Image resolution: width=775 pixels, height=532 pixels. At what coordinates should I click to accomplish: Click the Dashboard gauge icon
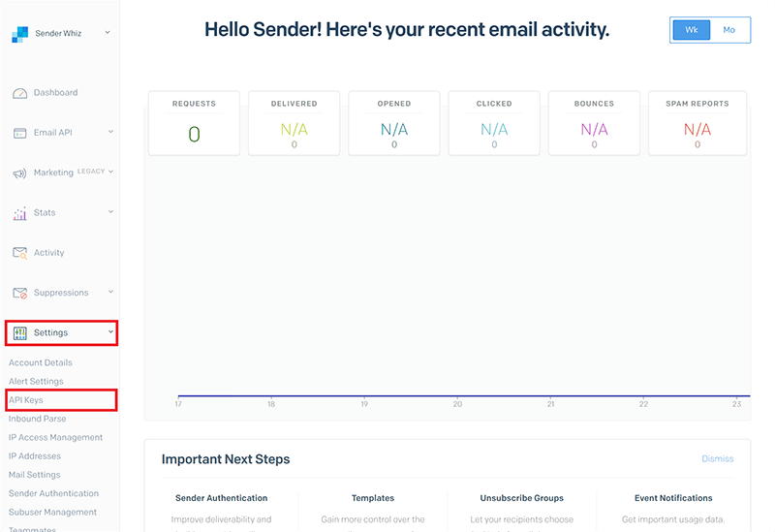pos(19,93)
